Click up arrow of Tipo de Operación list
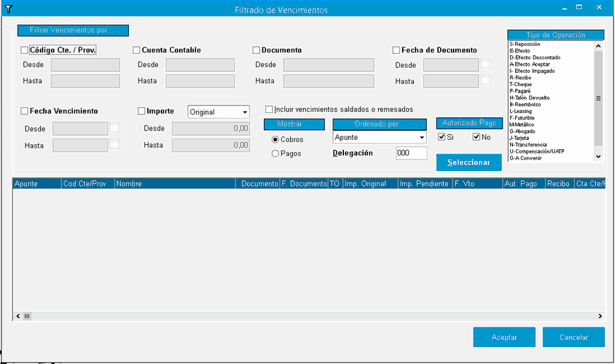This screenshot has width=615, height=364. (598, 46)
